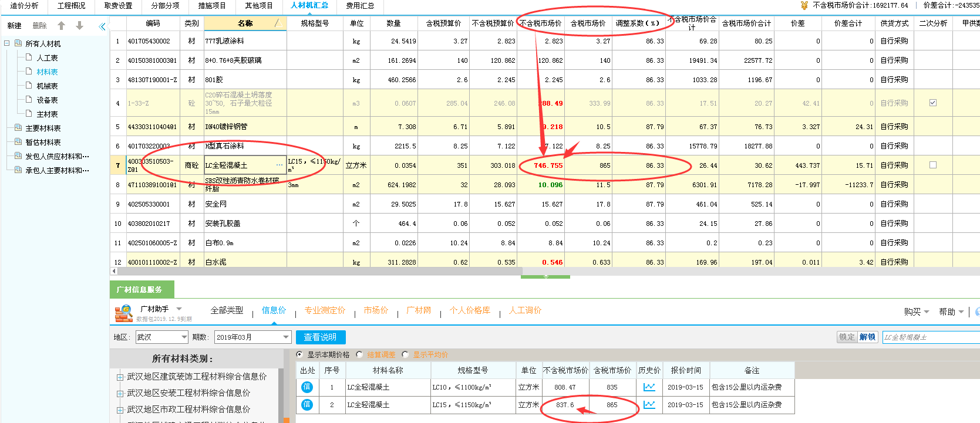Click the 837.6 price cell for LC15
This screenshot has height=423, width=980.
pyautogui.click(x=565, y=405)
